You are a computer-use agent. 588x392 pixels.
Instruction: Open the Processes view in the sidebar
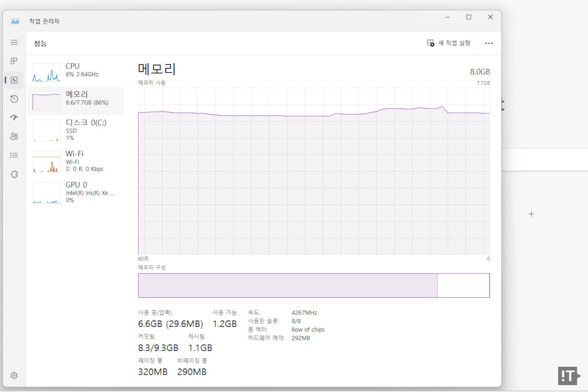click(14, 61)
